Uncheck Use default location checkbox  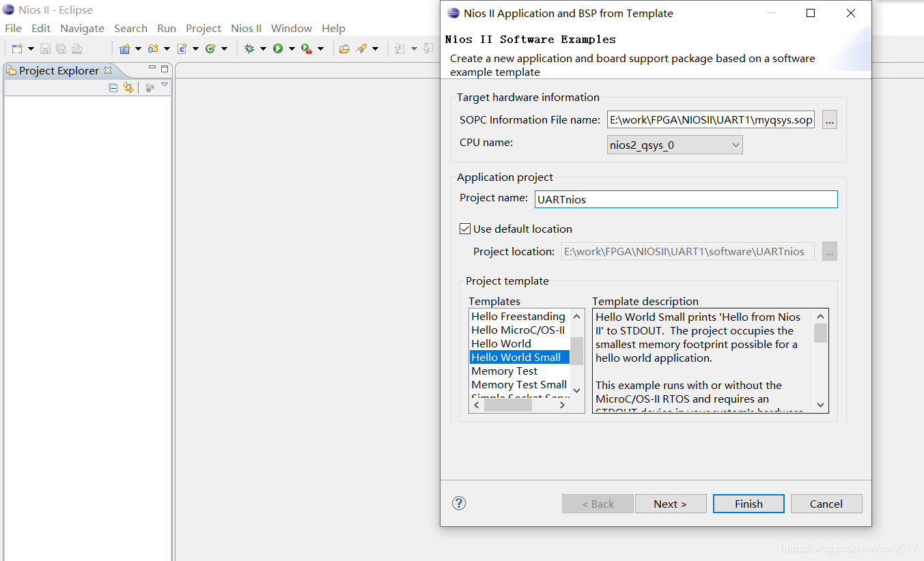(x=465, y=229)
